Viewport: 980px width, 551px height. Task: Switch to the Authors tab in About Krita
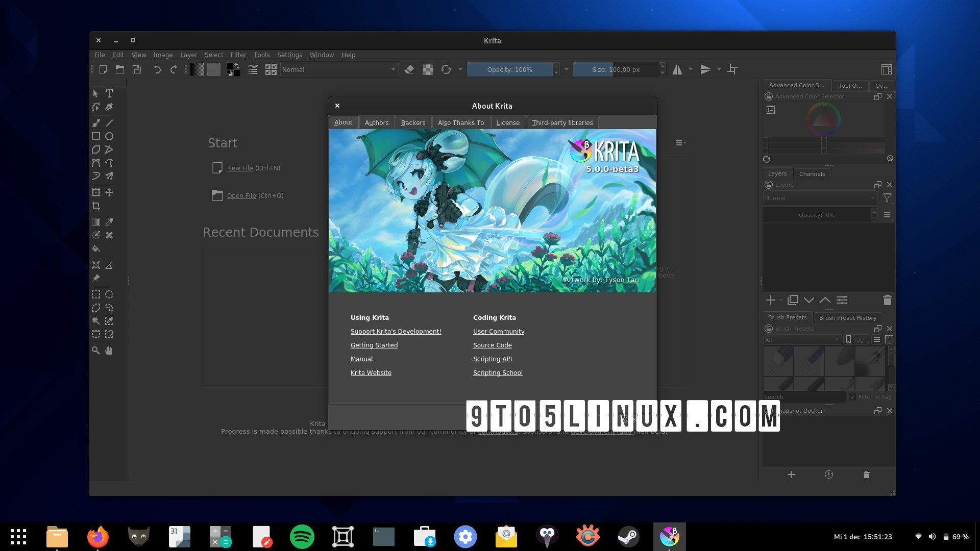[376, 122]
